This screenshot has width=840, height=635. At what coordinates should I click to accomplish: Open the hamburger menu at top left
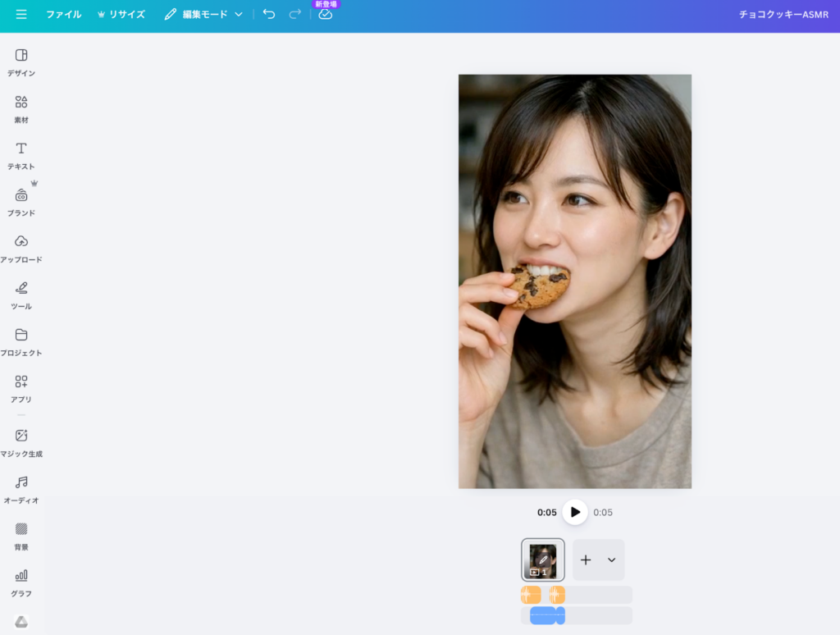point(21,14)
